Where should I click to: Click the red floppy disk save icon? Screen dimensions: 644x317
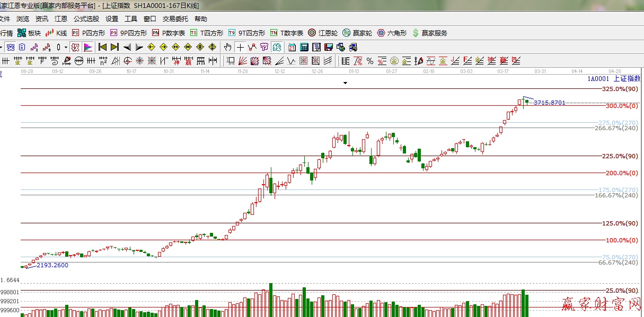point(329,47)
